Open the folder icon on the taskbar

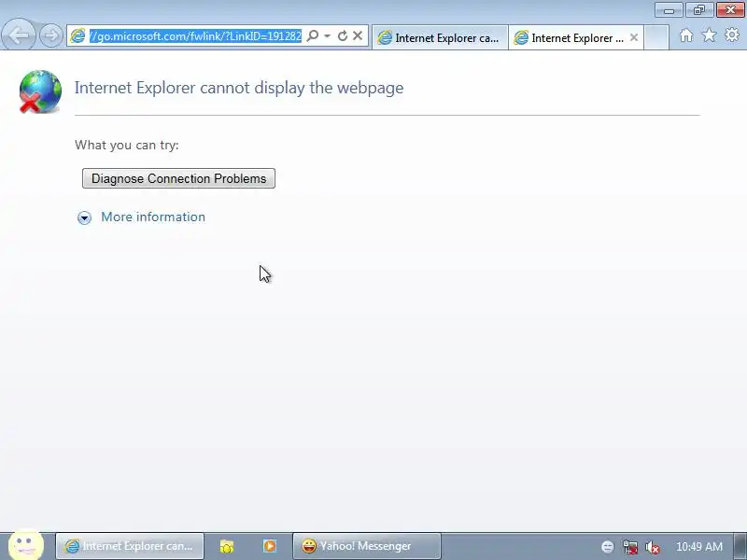[x=227, y=546]
